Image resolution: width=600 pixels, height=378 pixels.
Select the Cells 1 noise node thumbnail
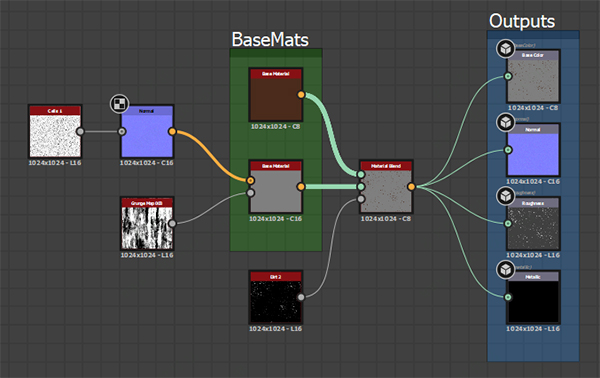click(55, 136)
